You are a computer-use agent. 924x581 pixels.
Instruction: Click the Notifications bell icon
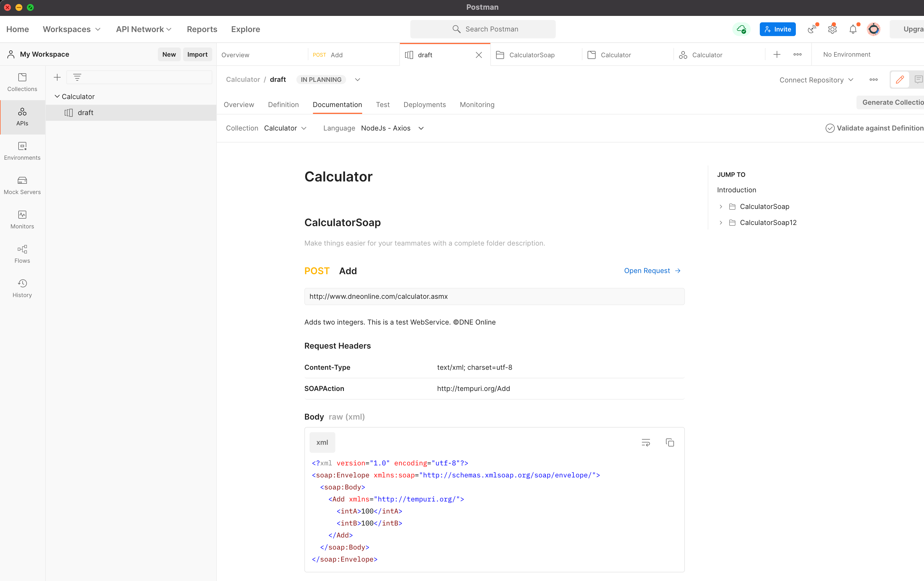click(853, 29)
